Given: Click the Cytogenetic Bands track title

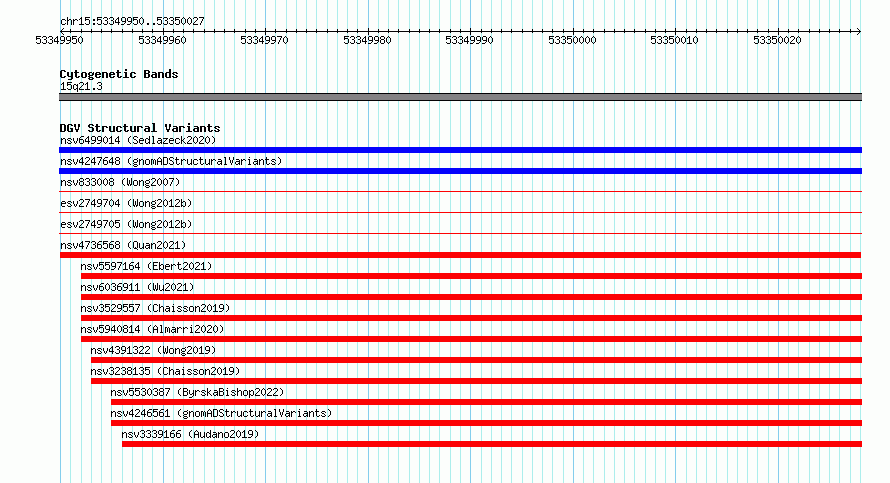Looking at the screenshot, I should [x=119, y=74].
